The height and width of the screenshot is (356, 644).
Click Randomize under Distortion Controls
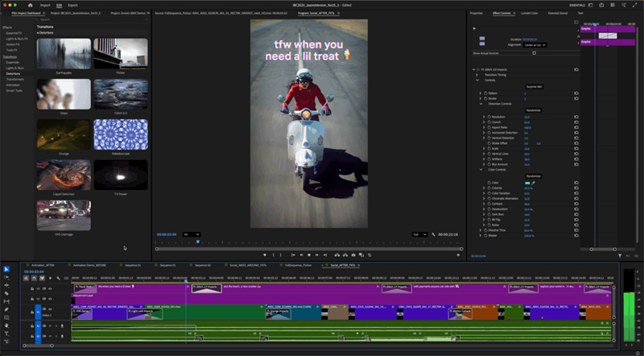tap(534, 110)
